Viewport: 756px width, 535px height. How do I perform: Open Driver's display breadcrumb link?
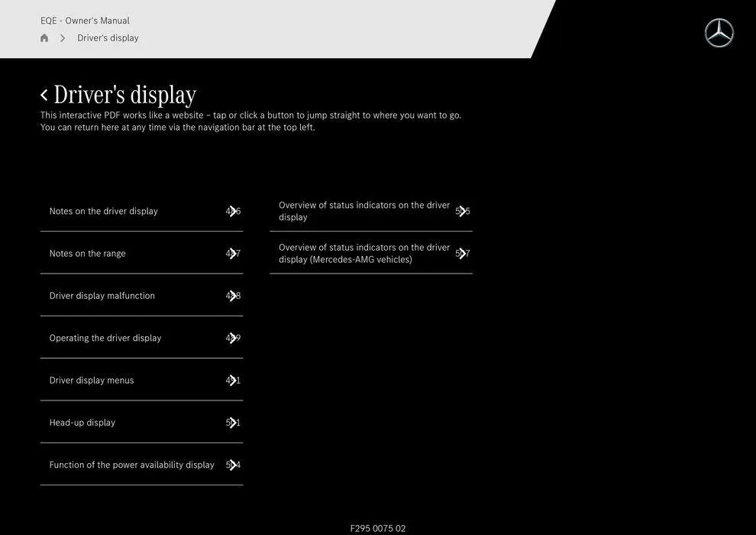(108, 38)
